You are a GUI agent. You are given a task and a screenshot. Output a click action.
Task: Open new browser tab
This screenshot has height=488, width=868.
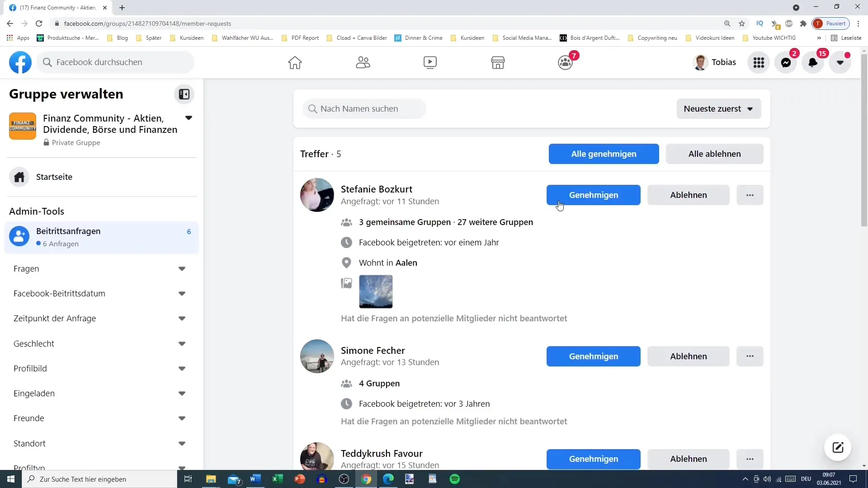coord(122,8)
